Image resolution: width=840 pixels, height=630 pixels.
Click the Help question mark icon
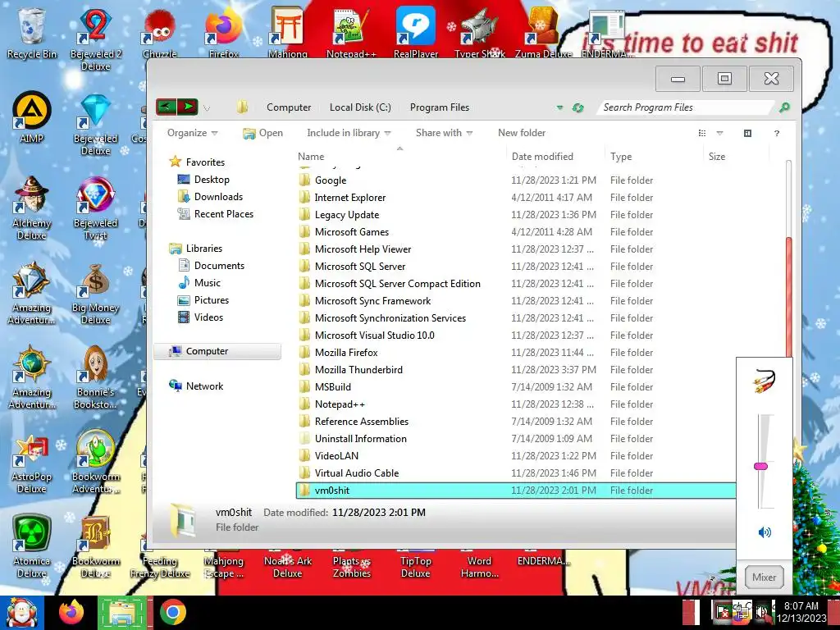tap(777, 134)
